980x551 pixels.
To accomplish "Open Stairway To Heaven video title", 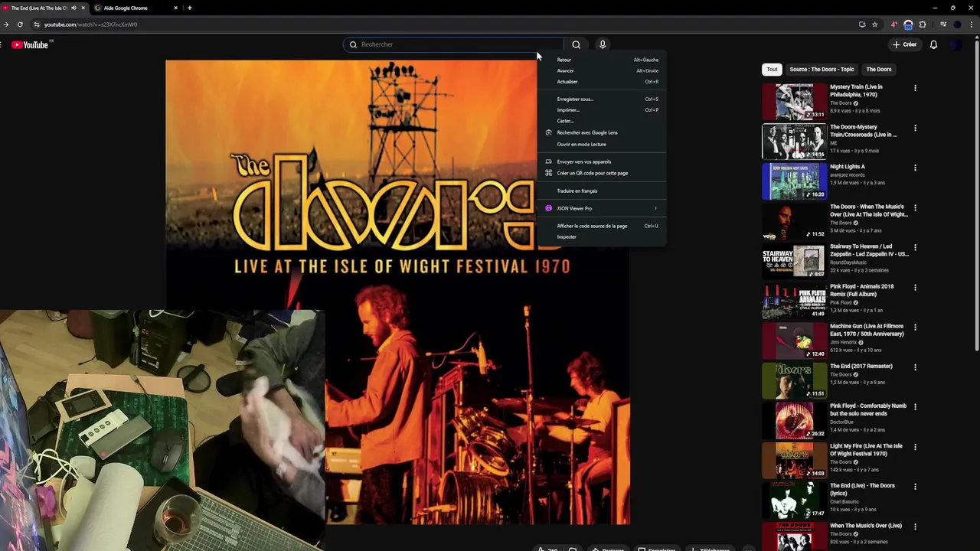I will point(869,250).
